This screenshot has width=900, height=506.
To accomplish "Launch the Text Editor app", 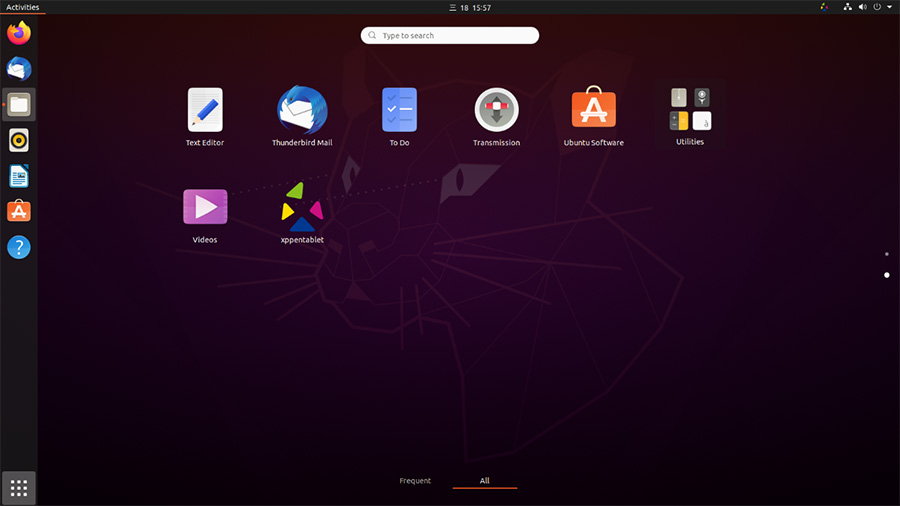I will 205,110.
